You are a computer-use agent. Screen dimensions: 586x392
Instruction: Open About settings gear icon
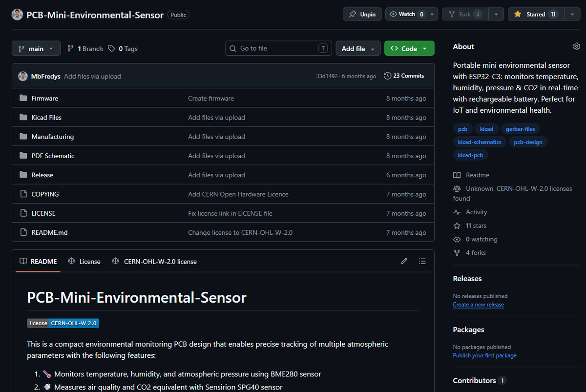[x=576, y=46]
